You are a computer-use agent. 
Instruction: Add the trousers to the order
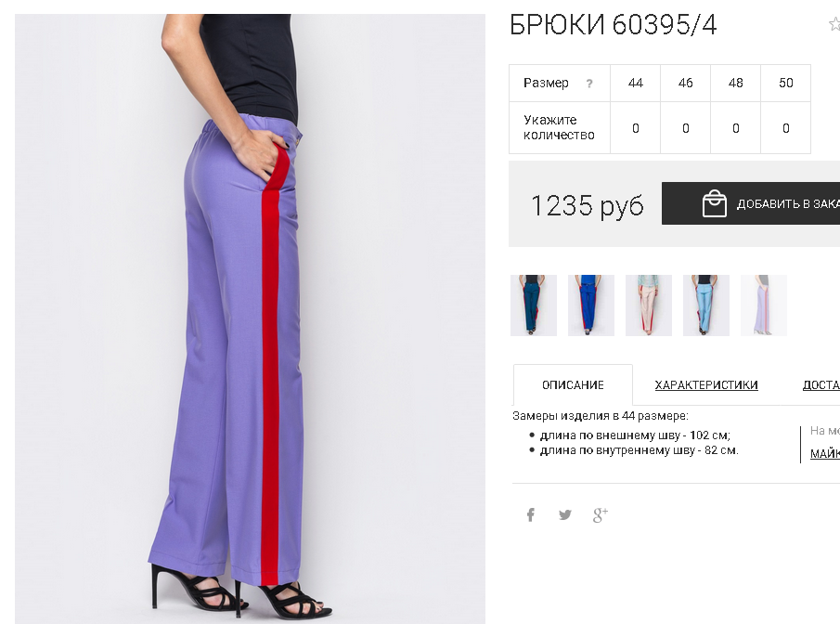[751, 203]
